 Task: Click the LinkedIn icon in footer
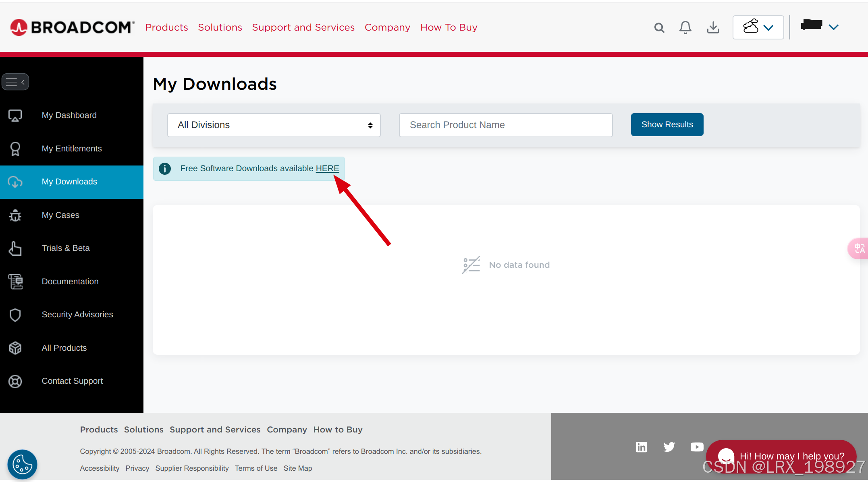click(642, 447)
